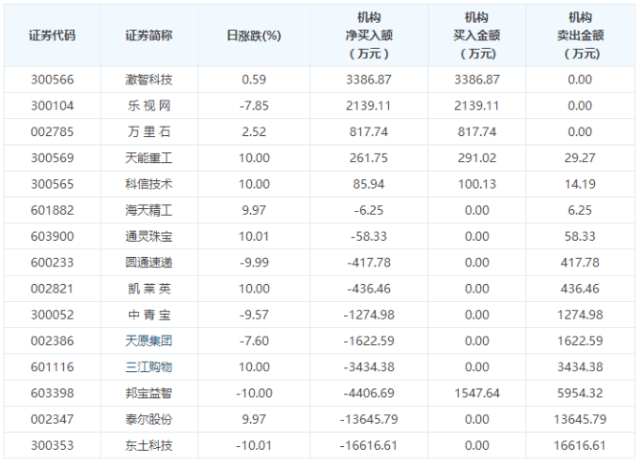Select the 乐视网 name cell
Viewport: 640px width, 464px height.
pos(149,106)
